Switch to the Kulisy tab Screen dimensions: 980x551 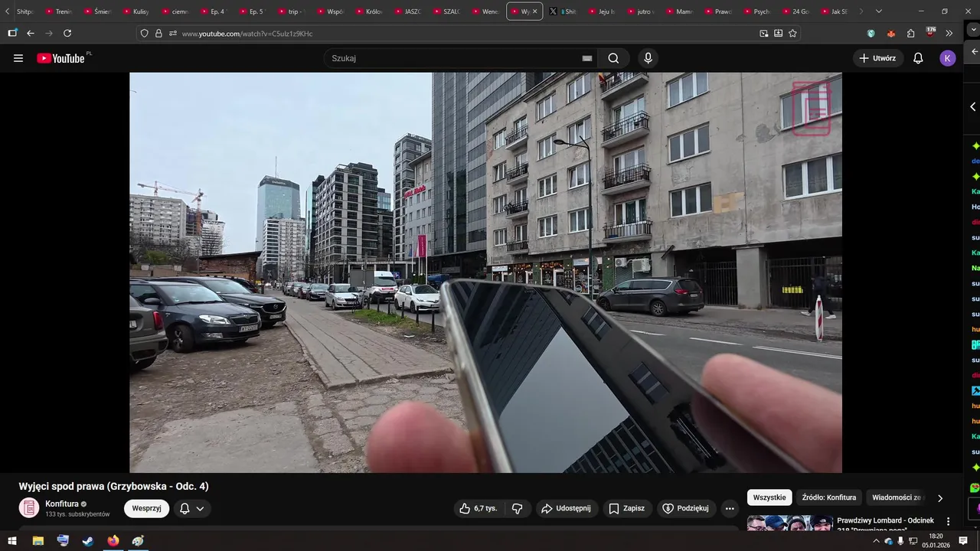137,11
